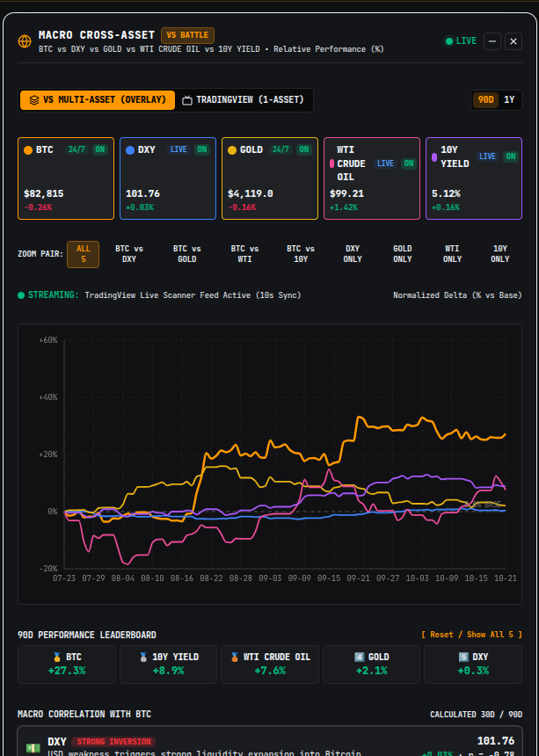
Task: Click the pink WTI Crude Oil color marker
Action: coord(331,164)
